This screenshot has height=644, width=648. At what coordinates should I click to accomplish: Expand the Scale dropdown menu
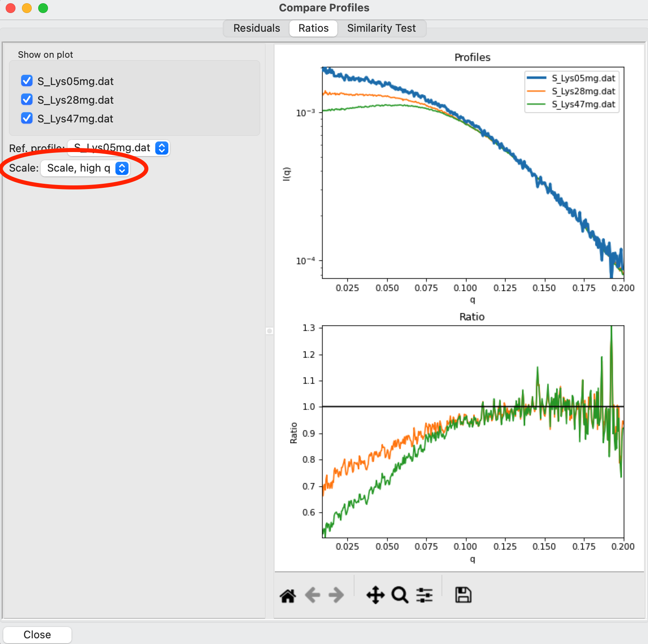85,168
